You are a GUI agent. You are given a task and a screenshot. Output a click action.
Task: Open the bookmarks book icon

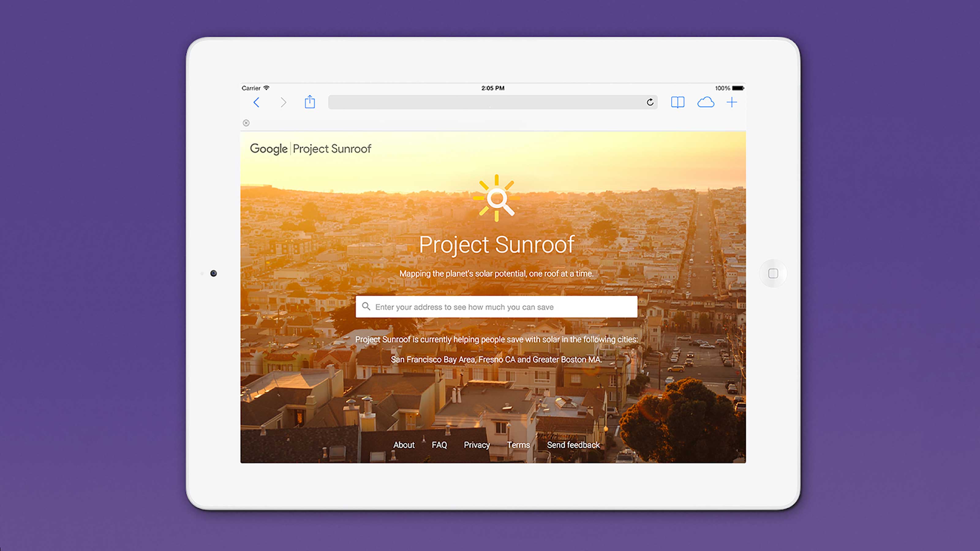tap(677, 102)
